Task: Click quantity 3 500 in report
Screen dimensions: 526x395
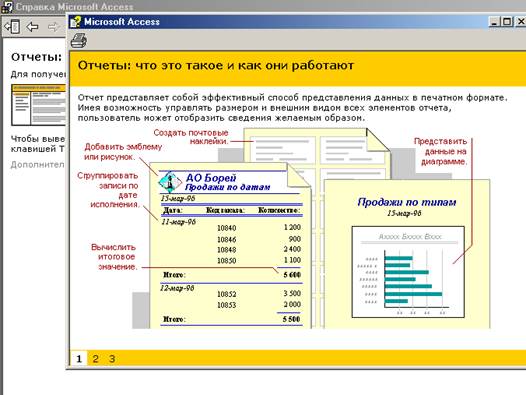Action: click(292, 294)
